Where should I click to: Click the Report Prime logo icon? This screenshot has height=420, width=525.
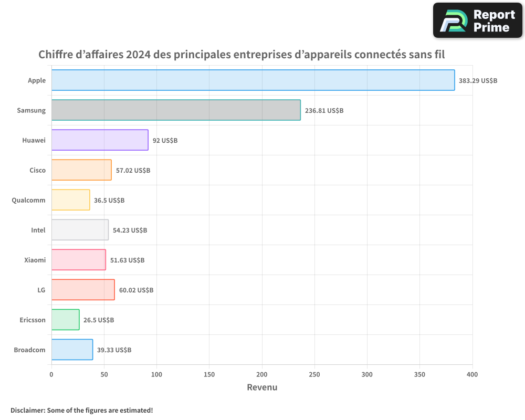point(453,20)
